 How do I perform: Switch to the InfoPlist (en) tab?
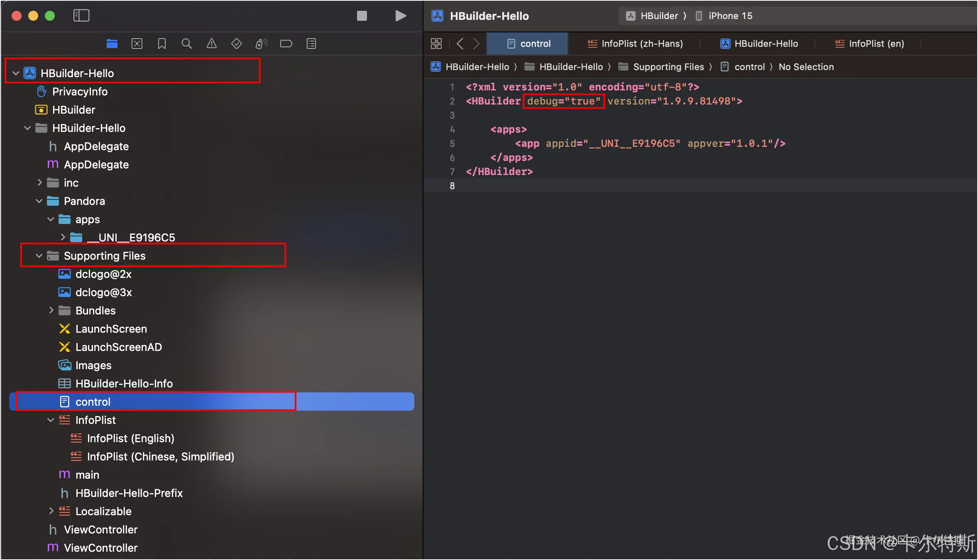click(x=870, y=44)
